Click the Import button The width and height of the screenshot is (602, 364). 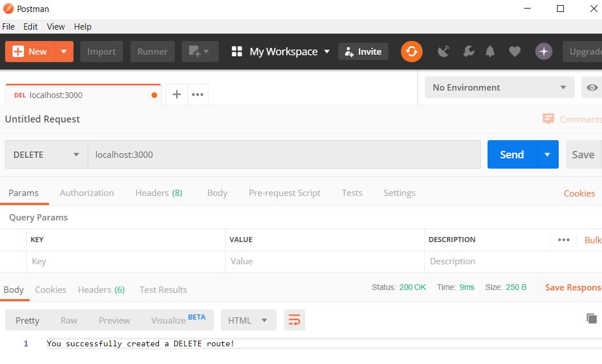point(101,51)
